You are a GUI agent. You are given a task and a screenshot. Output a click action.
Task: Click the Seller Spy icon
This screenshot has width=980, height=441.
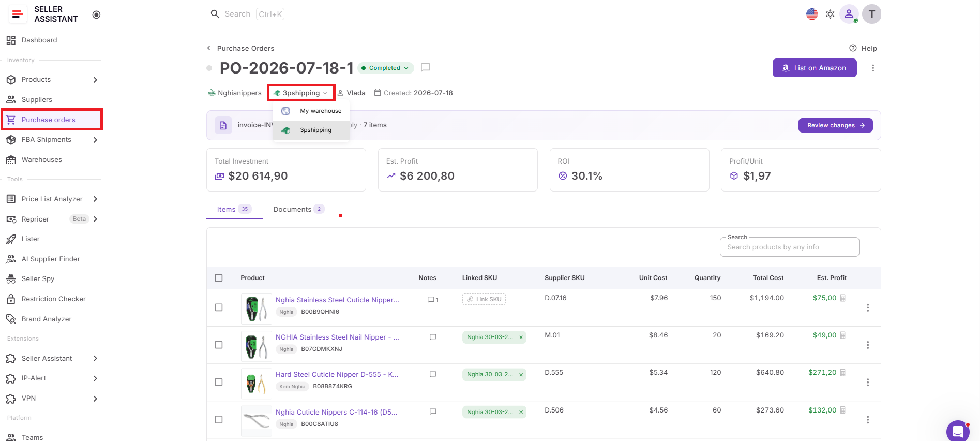11,279
